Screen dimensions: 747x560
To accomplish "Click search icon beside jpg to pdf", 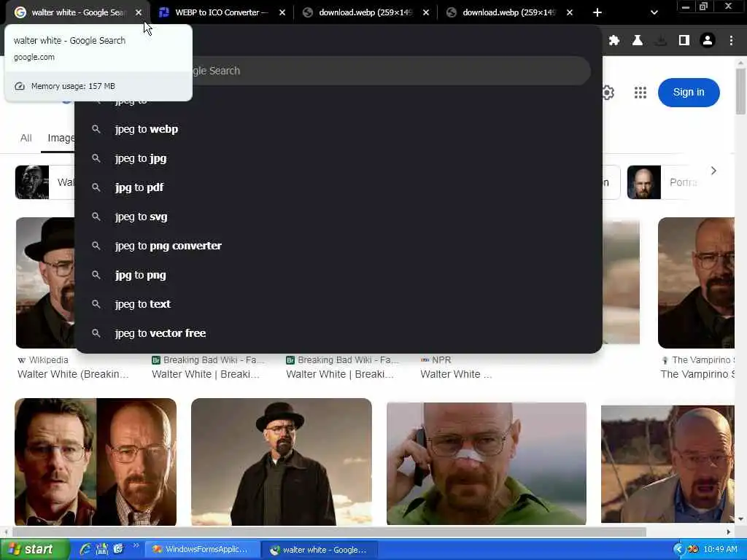I will [x=96, y=187].
